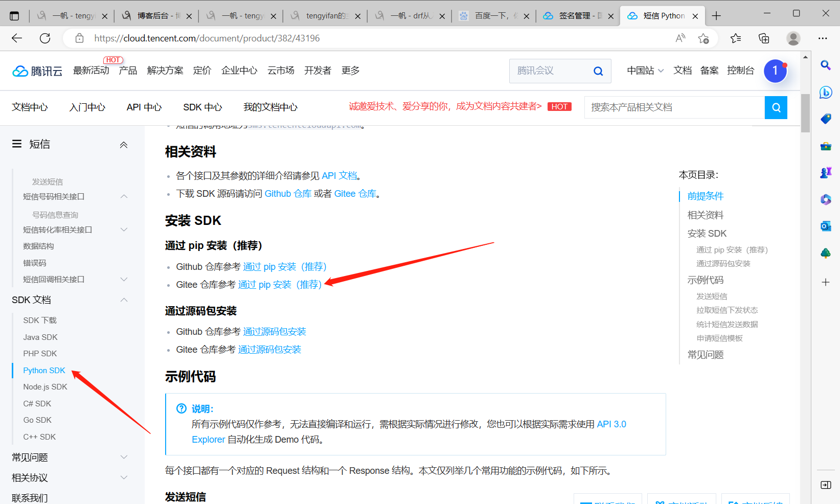Open the Github 仓库 link
This screenshot has width=840, height=504.
(x=288, y=194)
